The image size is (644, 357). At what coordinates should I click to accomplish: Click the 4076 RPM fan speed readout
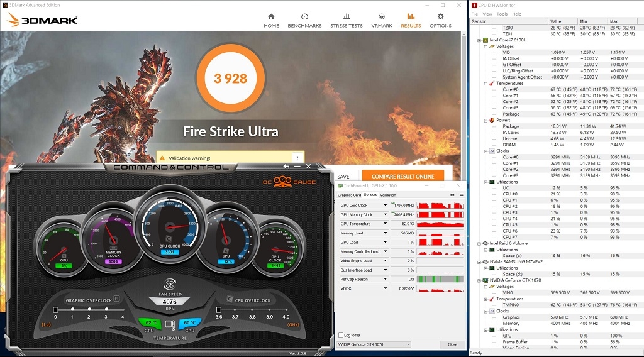click(170, 302)
